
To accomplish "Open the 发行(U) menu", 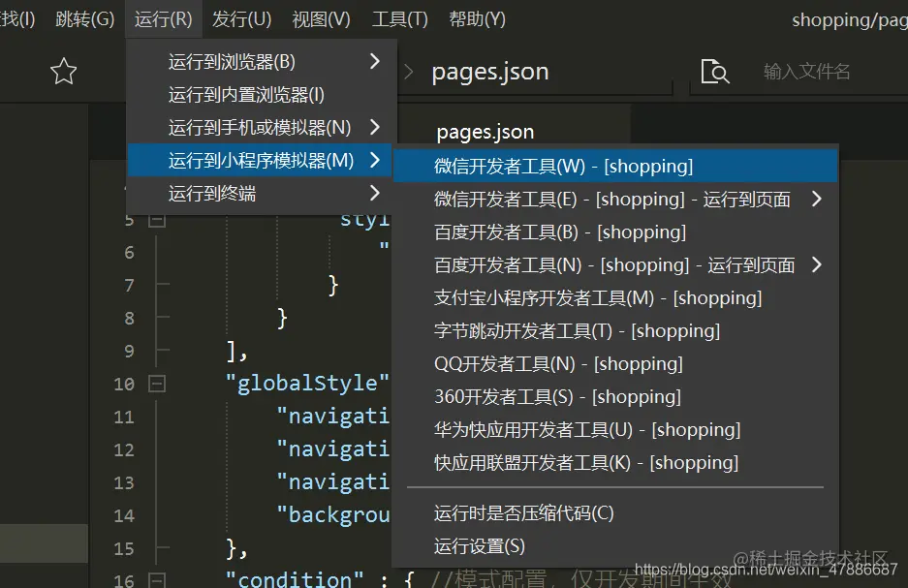I will pyautogui.click(x=241, y=19).
